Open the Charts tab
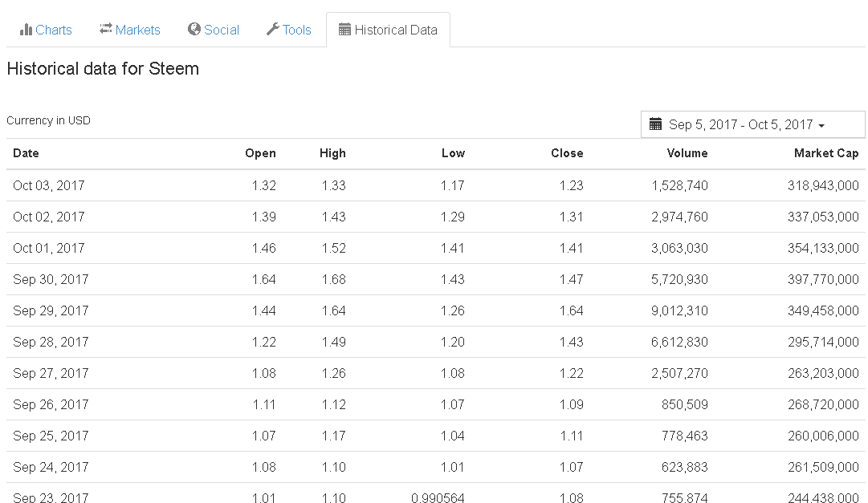The width and height of the screenshot is (868, 503). (46, 30)
